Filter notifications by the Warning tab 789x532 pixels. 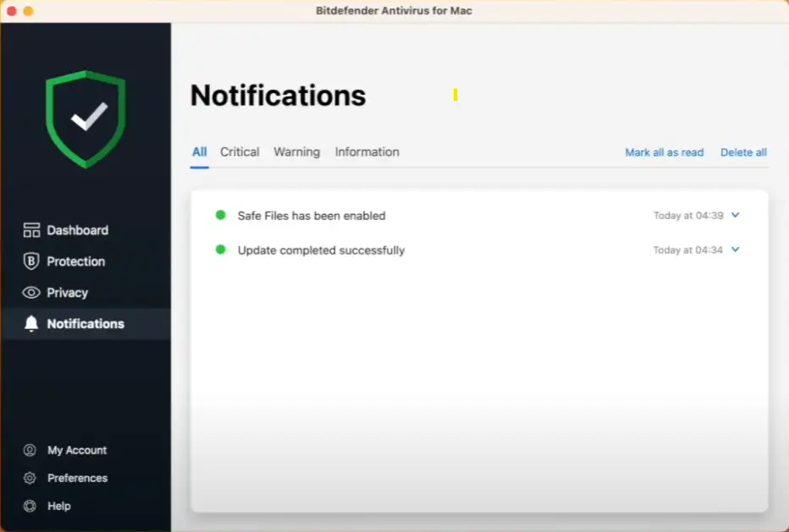[x=296, y=152]
